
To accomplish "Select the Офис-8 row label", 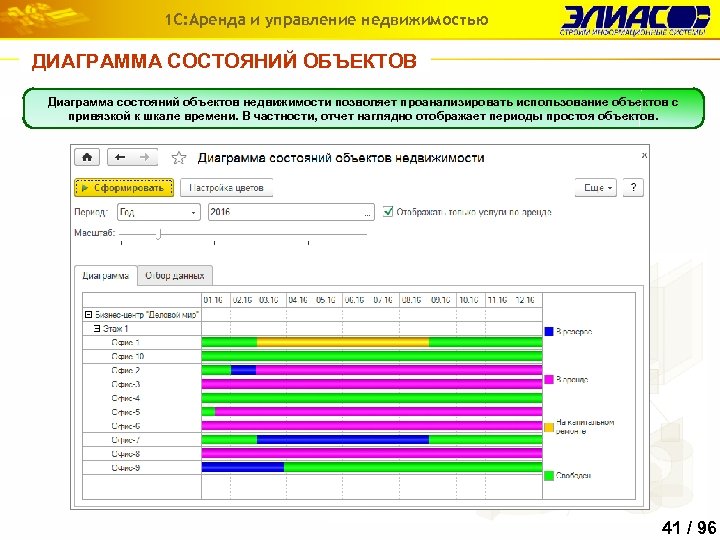I will [125, 454].
